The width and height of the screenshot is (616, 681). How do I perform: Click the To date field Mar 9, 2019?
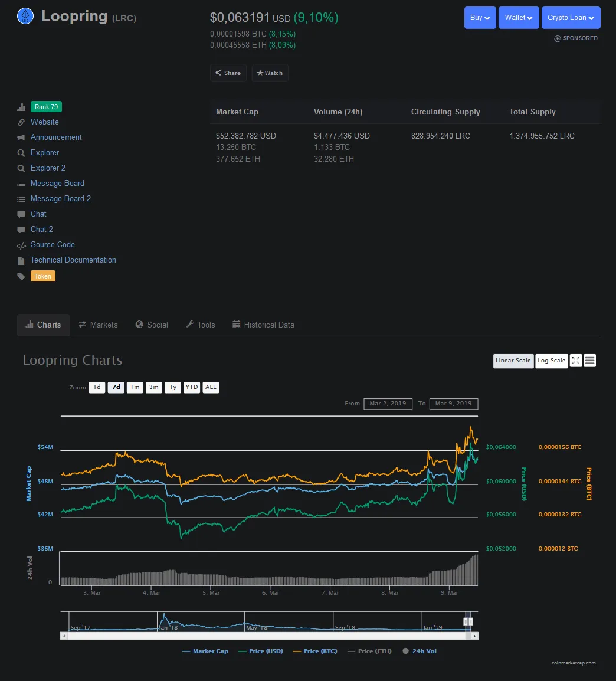click(454, 404)
